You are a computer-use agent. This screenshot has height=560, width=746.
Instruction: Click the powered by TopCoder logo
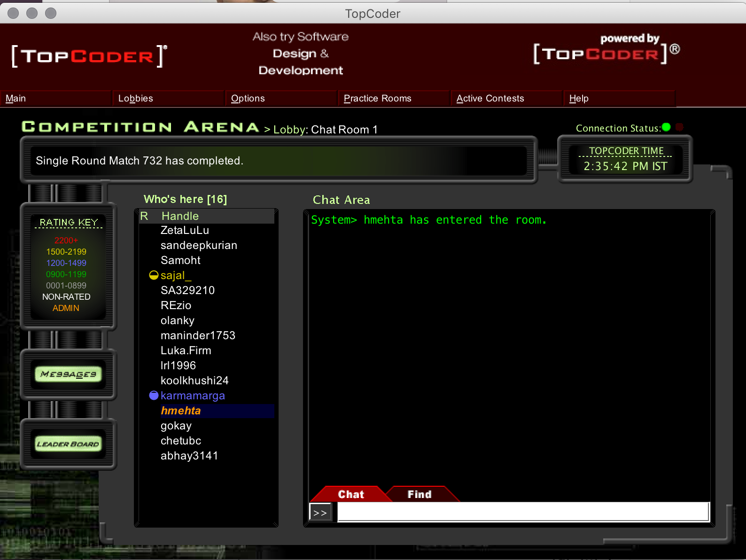606,49
